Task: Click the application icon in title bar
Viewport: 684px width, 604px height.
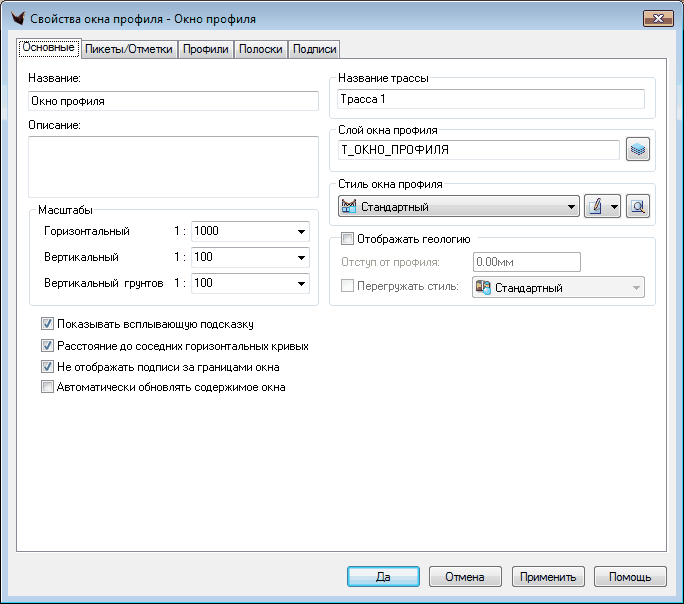Action: point(16,18)
